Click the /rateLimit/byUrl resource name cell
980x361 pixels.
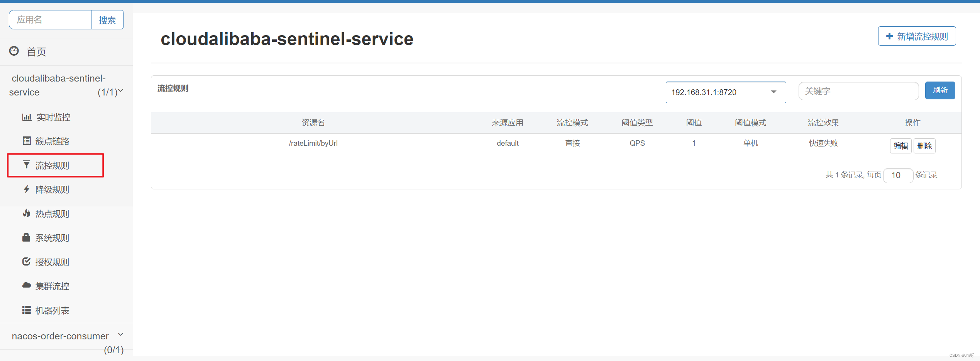coord(313,143)
